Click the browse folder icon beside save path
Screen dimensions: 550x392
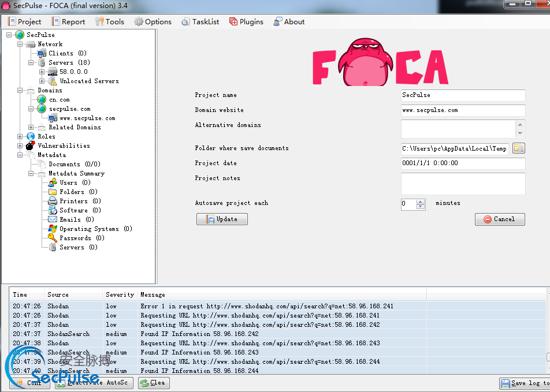(518, 148)
